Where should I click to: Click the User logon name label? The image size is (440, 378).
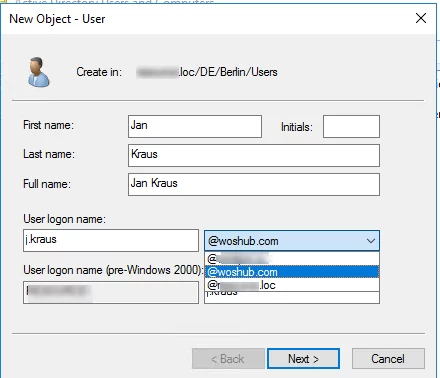pyautogui.click(x=64, y=219)
